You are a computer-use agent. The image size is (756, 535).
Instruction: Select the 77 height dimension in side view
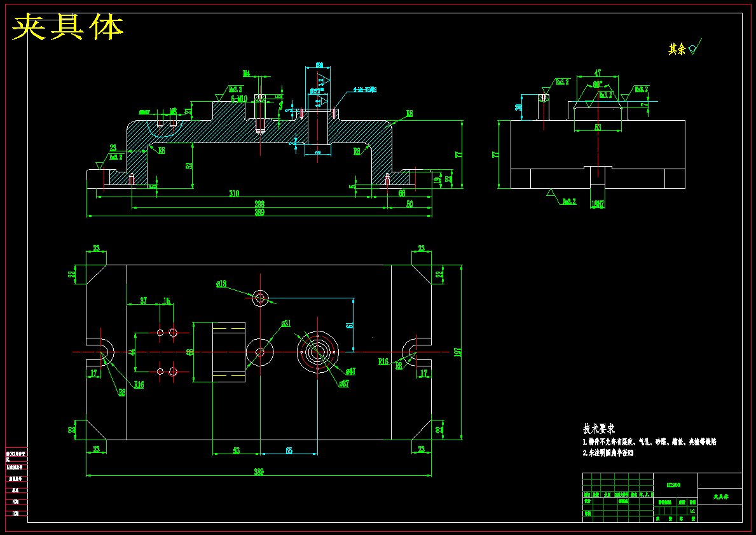click(x=494, y=155)
